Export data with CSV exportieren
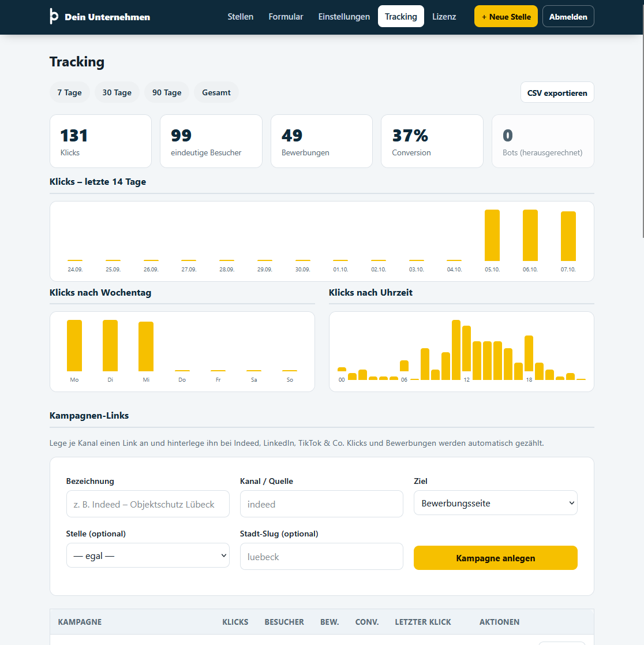Screen dimensions: 644x645 click(557, 92)
